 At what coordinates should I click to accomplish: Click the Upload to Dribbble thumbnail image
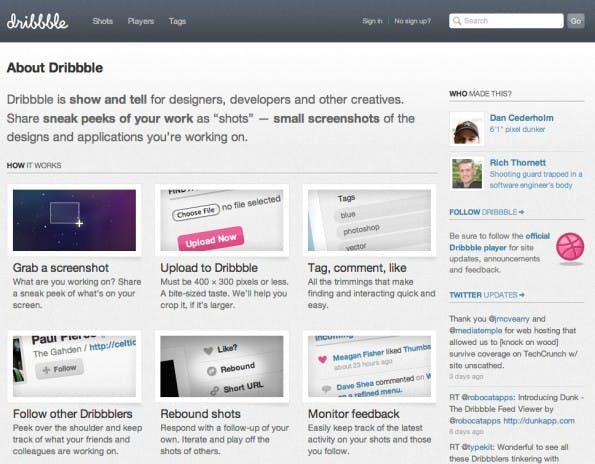pos(222,220)
